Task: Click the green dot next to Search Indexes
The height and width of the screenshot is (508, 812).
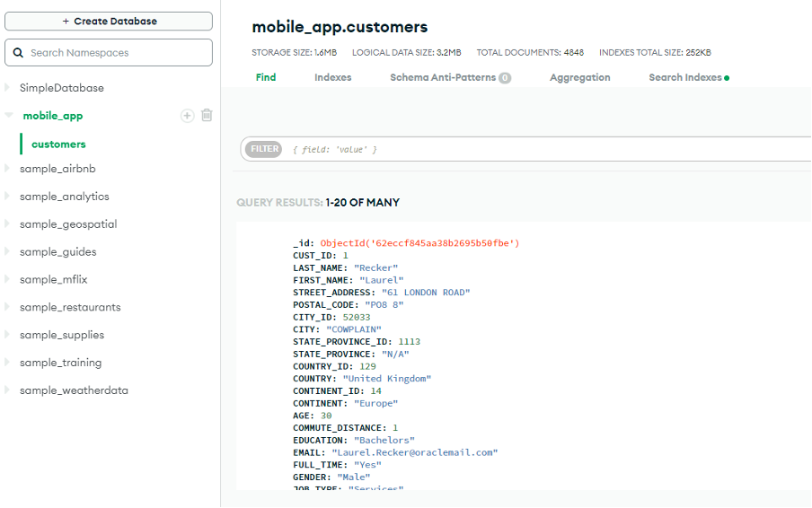Action: [x=727, y=78]
